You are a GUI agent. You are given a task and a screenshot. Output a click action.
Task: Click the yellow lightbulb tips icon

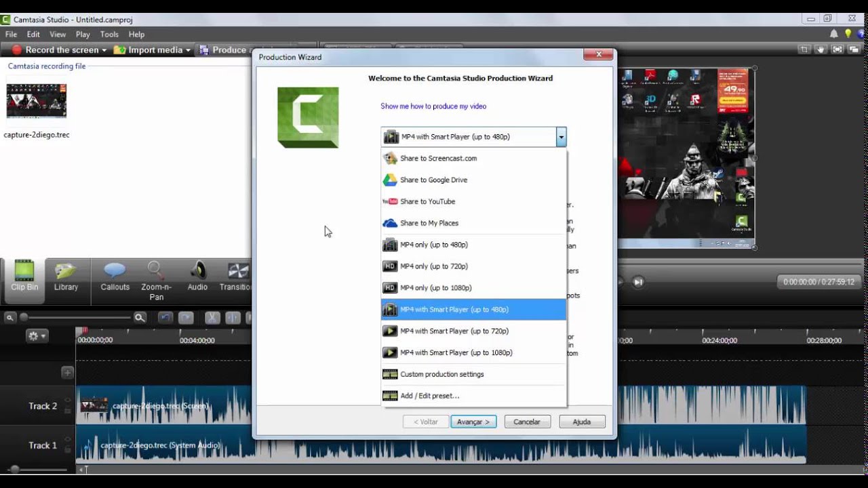pyautogui.click(x=848, y=34)
